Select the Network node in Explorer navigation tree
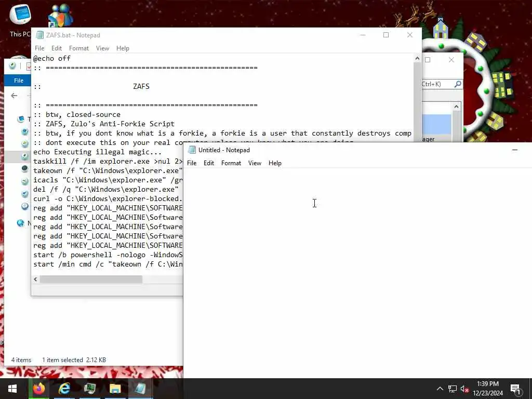 tap(23, 223)
